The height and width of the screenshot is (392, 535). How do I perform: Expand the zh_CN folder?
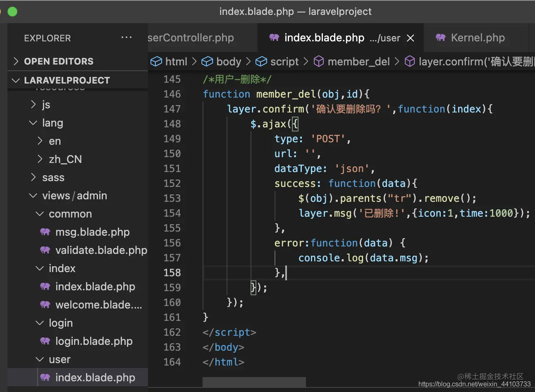(x=40, y=159)
